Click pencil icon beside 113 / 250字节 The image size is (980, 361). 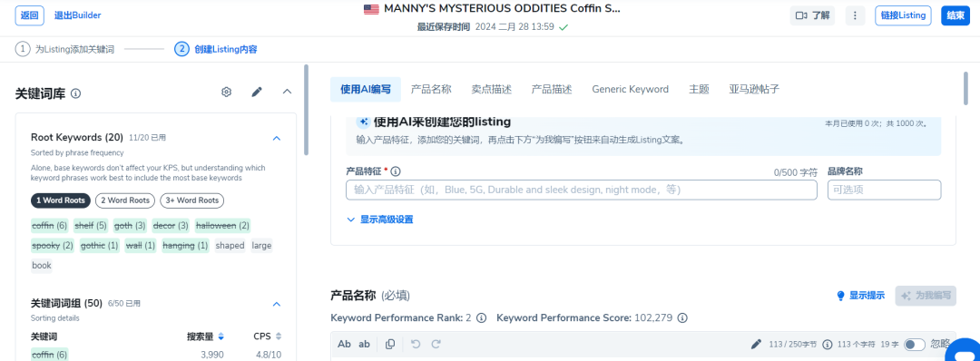(756, 344)
